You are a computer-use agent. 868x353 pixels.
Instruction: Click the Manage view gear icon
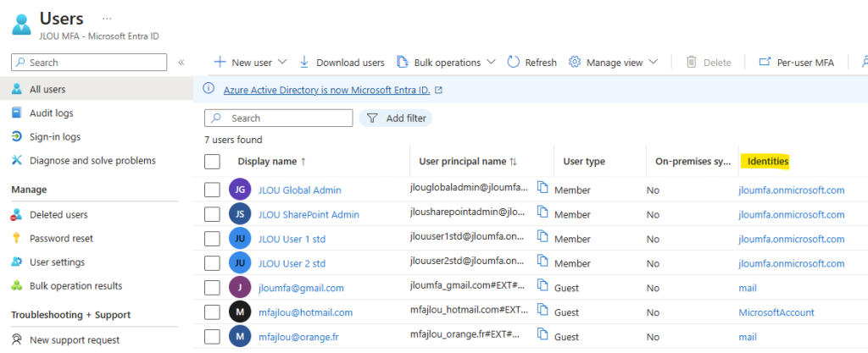click(x=575, y=62)
